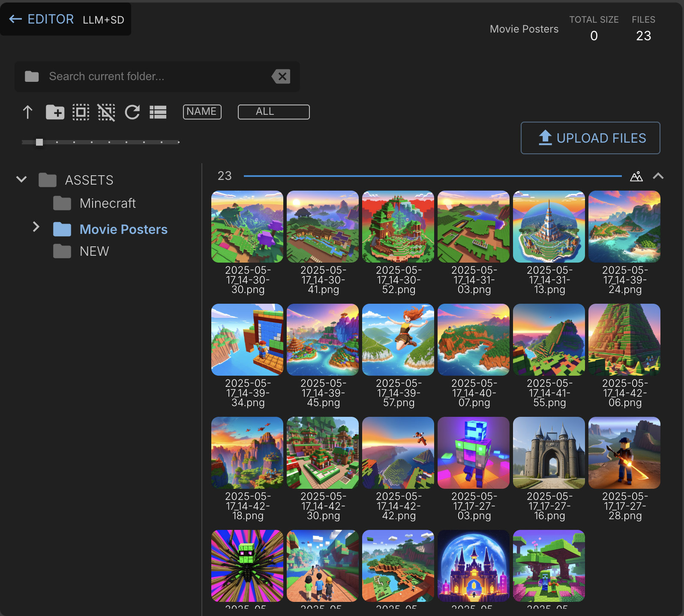Image resolution: width=684 pixels, height=616 pixels.
Task: Focus the Search current folder field
Action: (x=157, y=76)
